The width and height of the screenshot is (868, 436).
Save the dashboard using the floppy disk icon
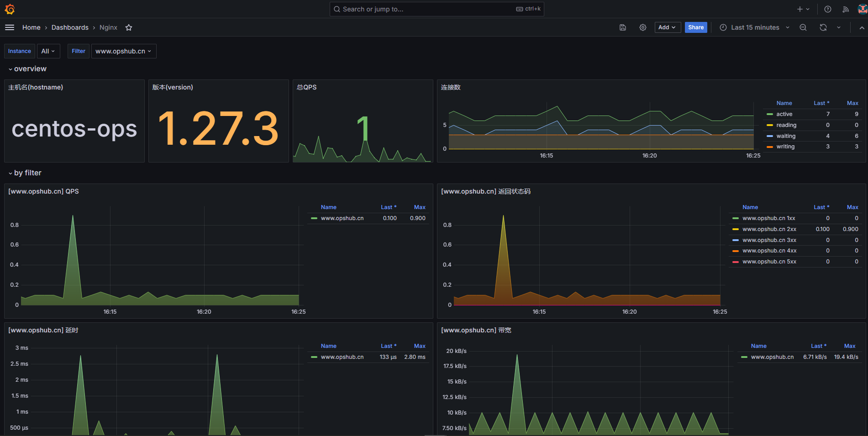(x=622, y=27)
